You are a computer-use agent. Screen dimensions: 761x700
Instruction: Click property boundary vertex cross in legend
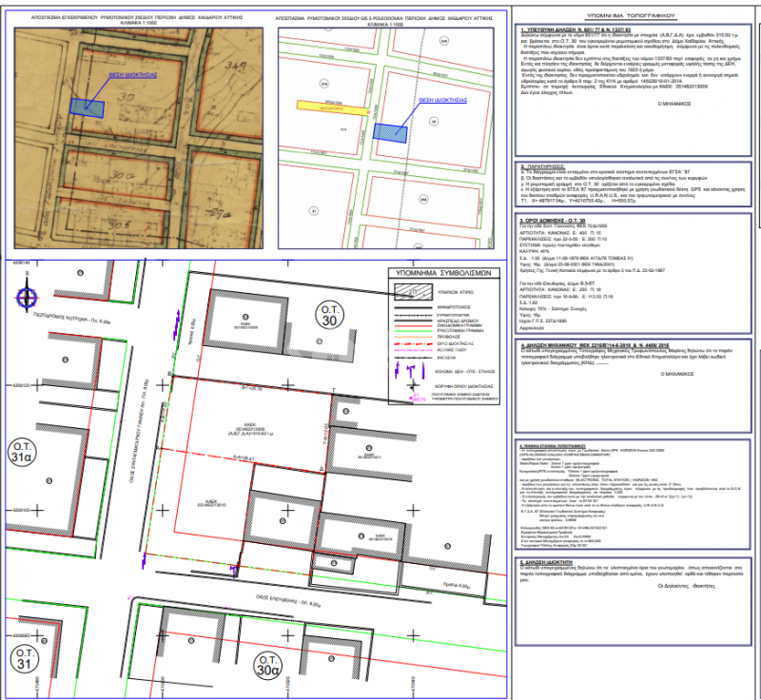(413, 386)
